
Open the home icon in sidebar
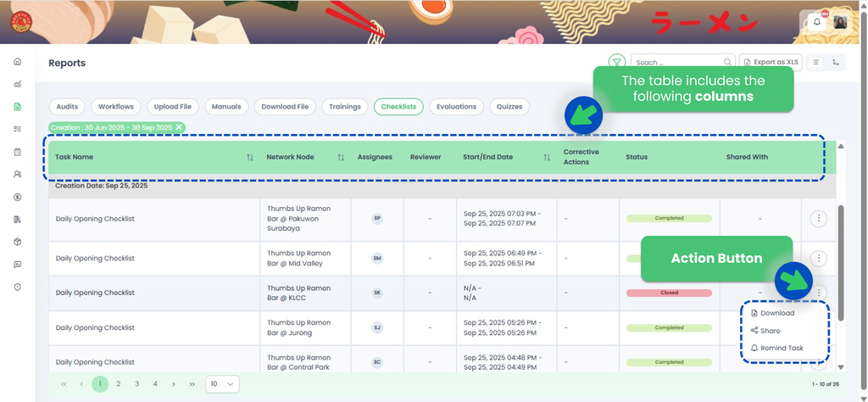(x=17, y=62)
